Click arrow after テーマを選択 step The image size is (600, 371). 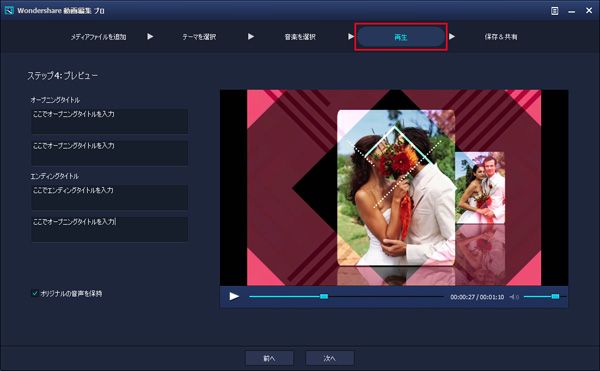point(251,37)
